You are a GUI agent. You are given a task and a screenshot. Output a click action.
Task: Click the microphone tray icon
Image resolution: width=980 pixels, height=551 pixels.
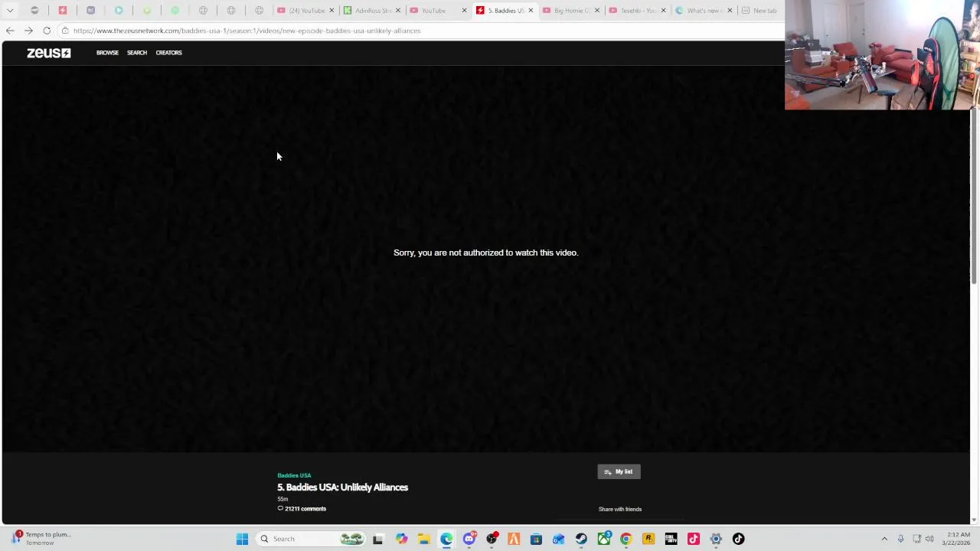[900, 539]
